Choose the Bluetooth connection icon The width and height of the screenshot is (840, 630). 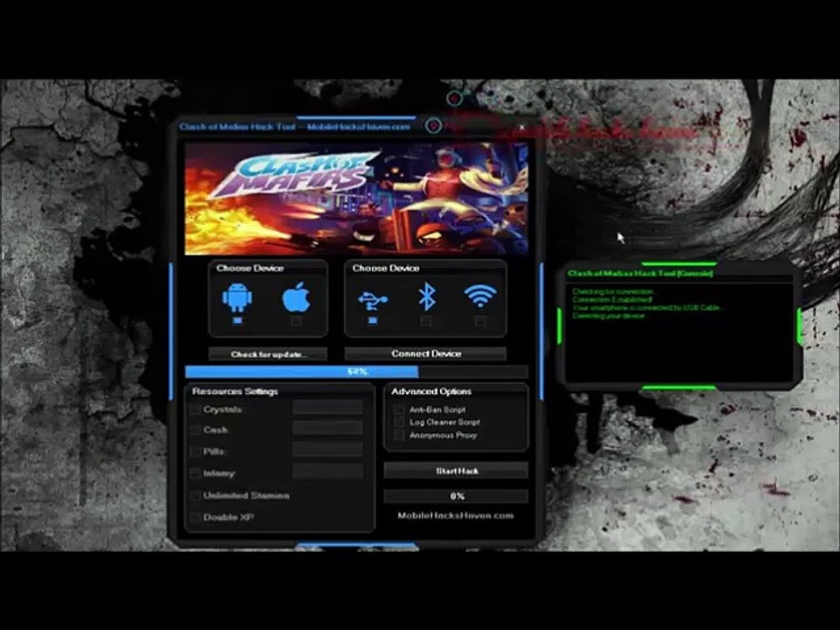pyautogui.click(x=426, y=297)
